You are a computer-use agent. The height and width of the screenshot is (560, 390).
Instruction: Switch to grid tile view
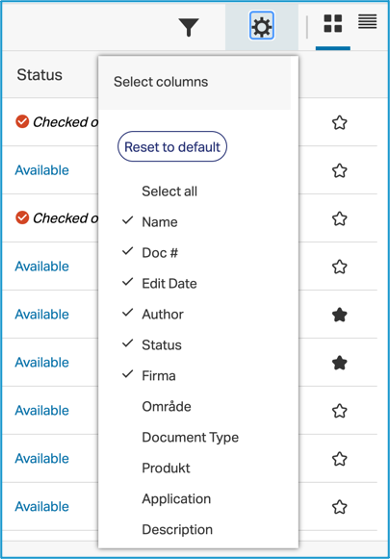(x=333, y=24)
